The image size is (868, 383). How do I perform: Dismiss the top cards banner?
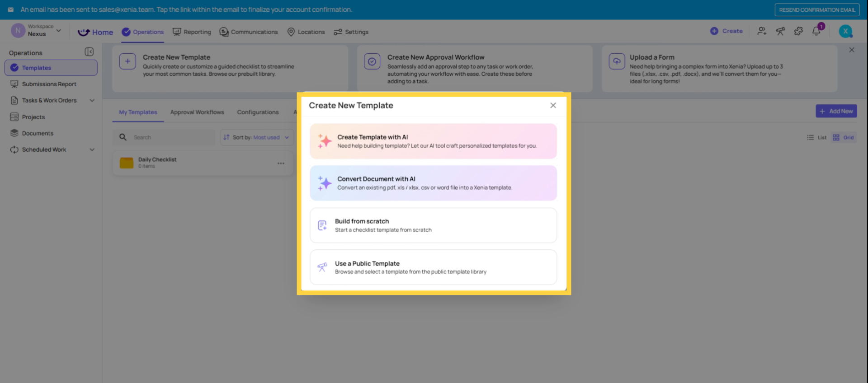852,50
